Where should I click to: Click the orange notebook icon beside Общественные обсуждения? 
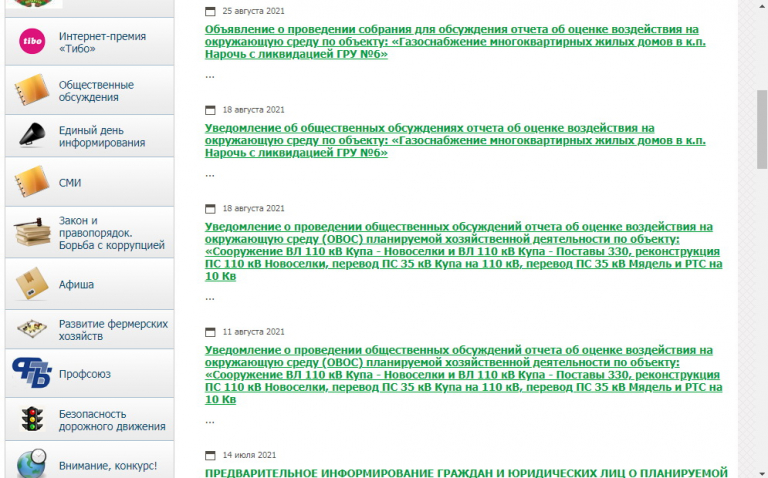32,92
